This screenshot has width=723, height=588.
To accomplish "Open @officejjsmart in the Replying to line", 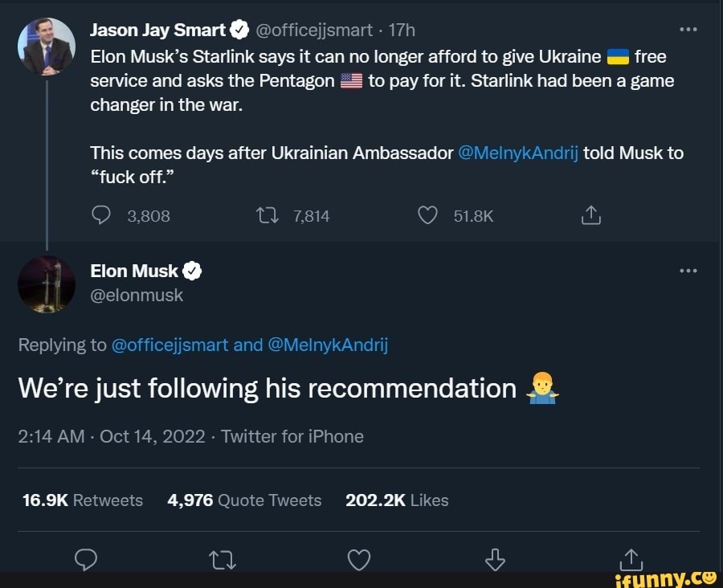I will 170,345.
